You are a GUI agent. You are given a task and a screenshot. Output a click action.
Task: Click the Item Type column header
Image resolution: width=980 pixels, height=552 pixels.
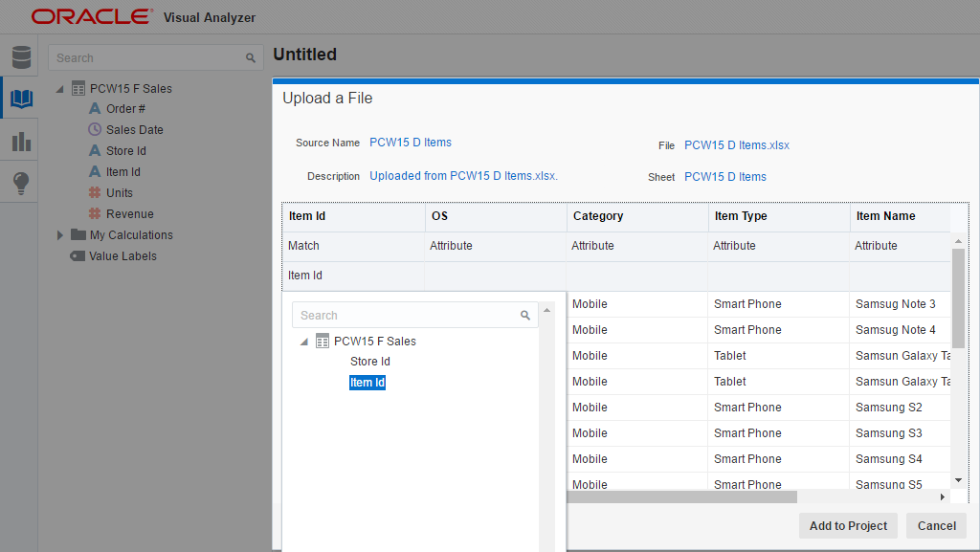779,216
